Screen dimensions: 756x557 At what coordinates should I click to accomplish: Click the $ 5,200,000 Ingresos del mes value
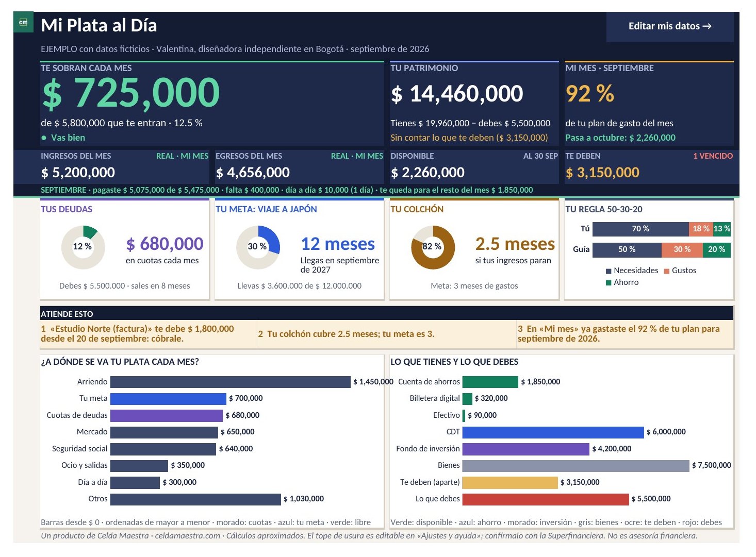pyautogui.click(x=78, y=173)
